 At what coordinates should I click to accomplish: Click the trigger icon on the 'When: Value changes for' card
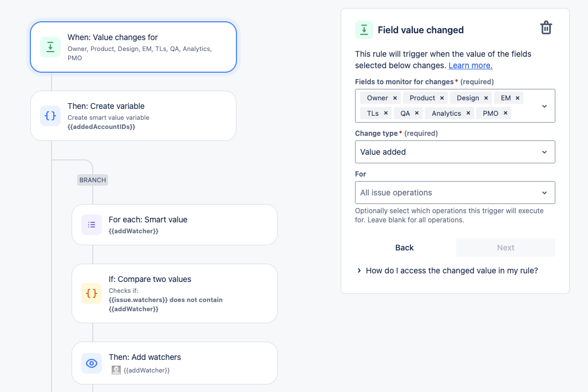pyautogui.click(x=50, y=47)
